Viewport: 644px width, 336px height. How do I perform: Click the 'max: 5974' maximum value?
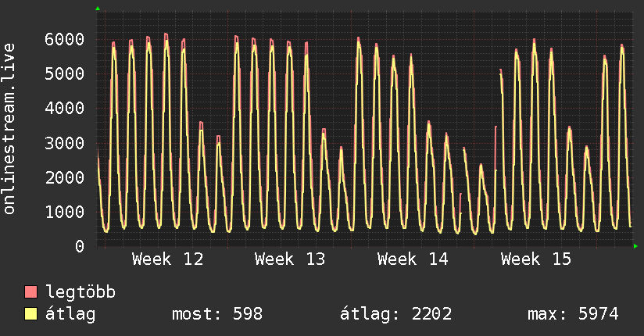tap(574, 314)
